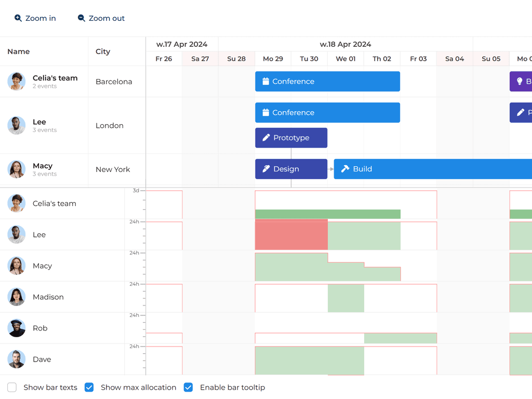Click calendar icon on Lee's Conference bar

(x=265, y=113)
